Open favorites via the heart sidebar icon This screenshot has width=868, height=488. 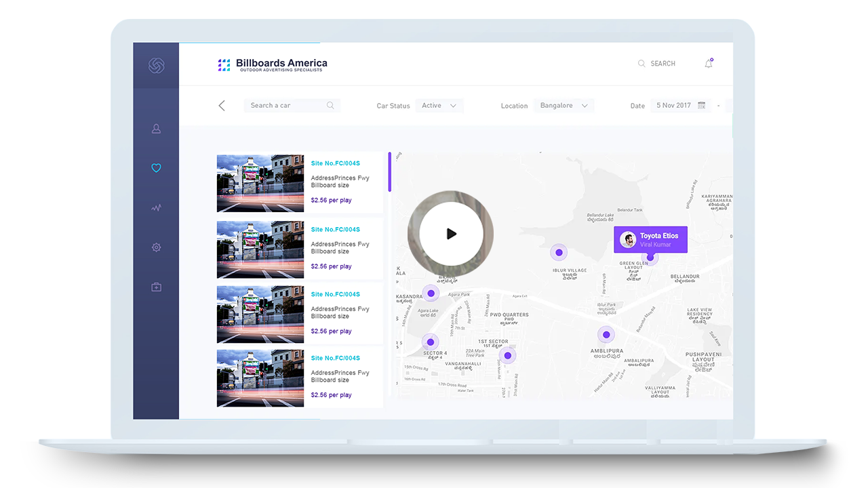(x=156, y=167)
